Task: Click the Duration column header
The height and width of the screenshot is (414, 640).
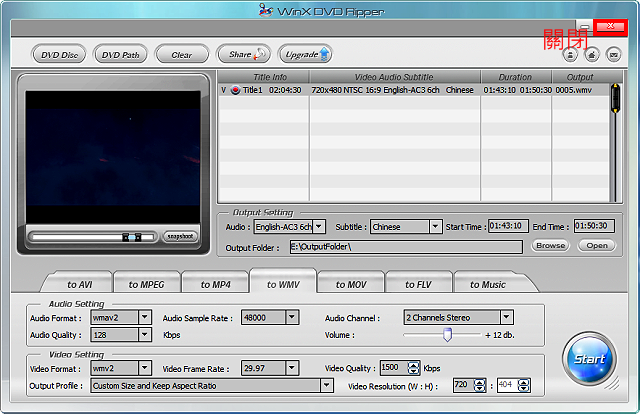Action: (516, 77)
